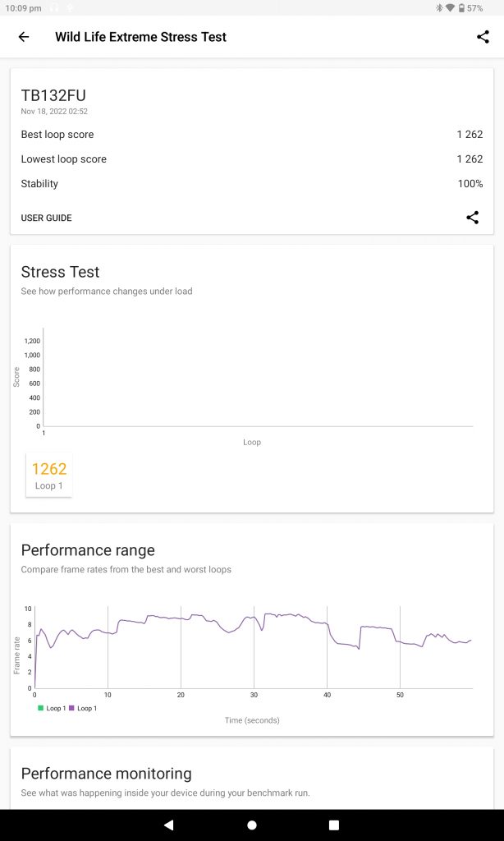504x841 pixels.
Task: Select the Loop 1 score card
Action: (x=49, y=475)
